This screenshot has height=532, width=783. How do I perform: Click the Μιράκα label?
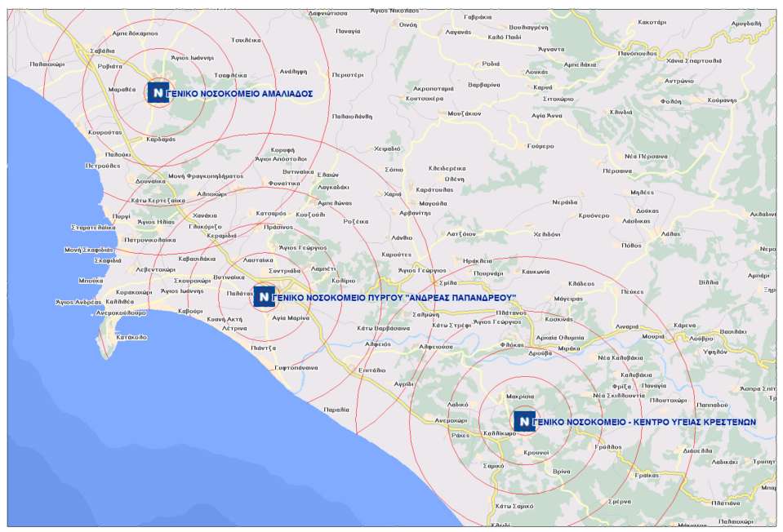[x=569, y=348]
